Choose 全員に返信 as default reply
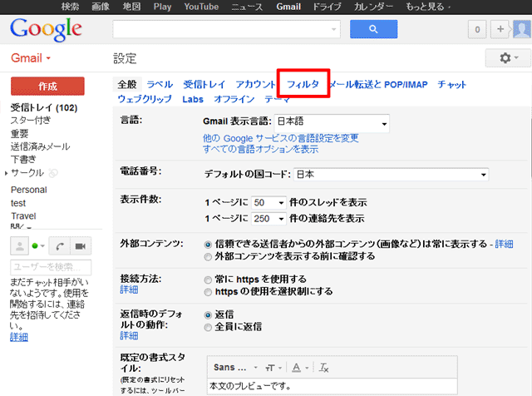 point(208,328)
